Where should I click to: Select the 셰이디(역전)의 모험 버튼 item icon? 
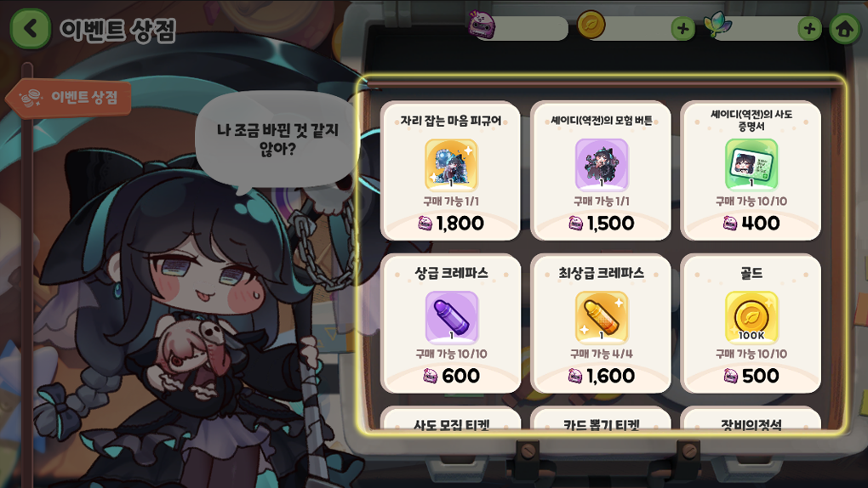click(x=601, y=165)
